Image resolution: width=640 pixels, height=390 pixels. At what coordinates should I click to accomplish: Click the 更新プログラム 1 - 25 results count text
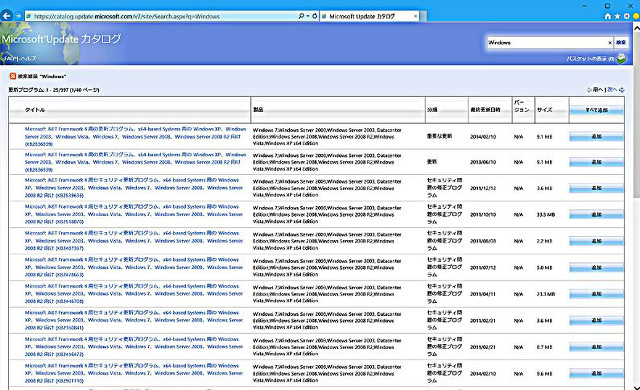[54, 90]
